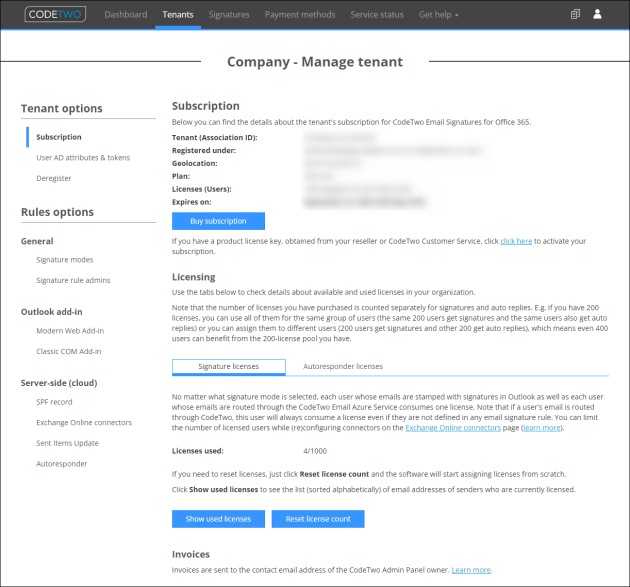The height and width of the screenshot is (587, 630).
Task: Click the Expires on label
Action: (192, 202)
